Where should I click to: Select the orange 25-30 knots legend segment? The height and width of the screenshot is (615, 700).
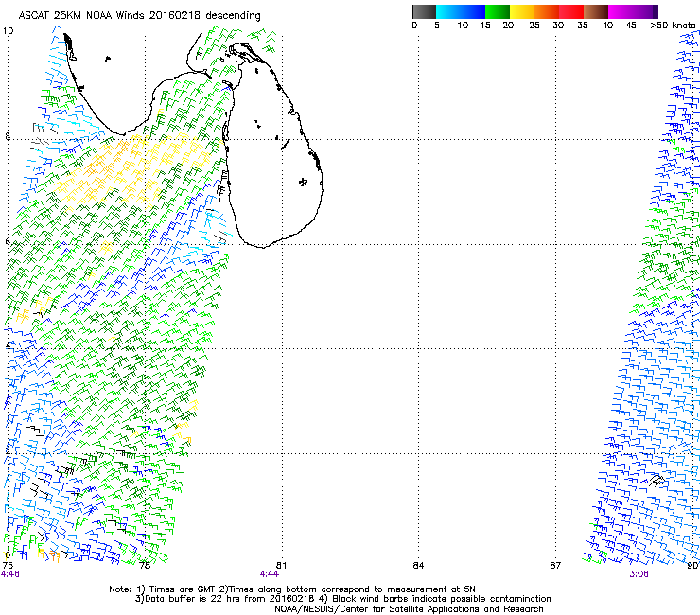(x=547, y=11)
